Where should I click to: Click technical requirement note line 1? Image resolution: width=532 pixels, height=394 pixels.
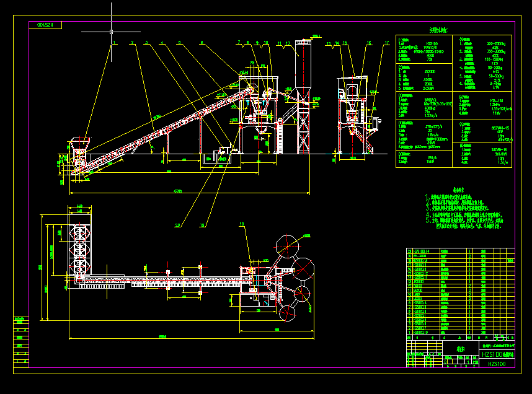click(x=448, y=197)
